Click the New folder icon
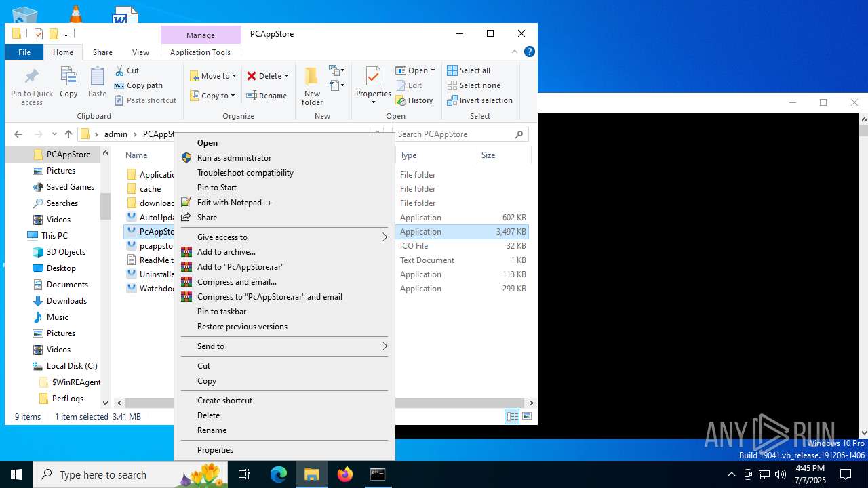The image size is (868, 488). coord(312,76)
